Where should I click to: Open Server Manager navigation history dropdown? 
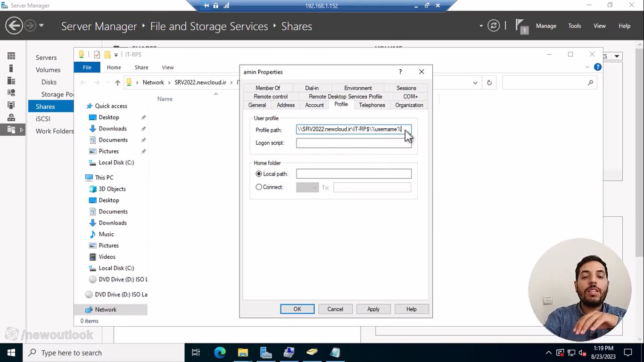(41, 25)
